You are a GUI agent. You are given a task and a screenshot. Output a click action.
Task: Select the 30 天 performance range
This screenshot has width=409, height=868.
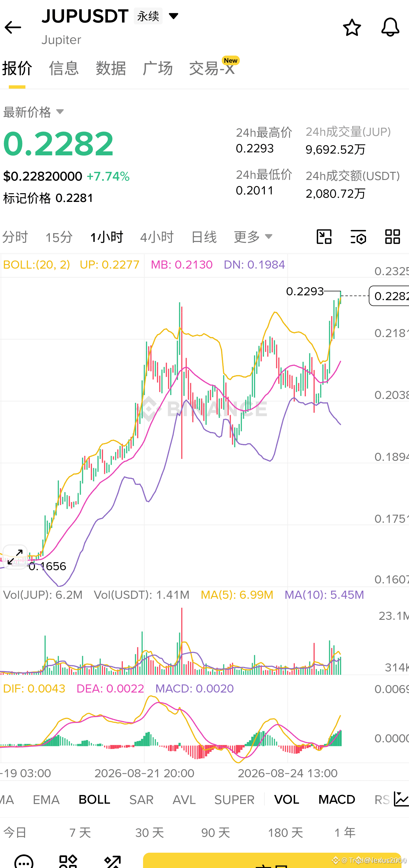point(150,833)
